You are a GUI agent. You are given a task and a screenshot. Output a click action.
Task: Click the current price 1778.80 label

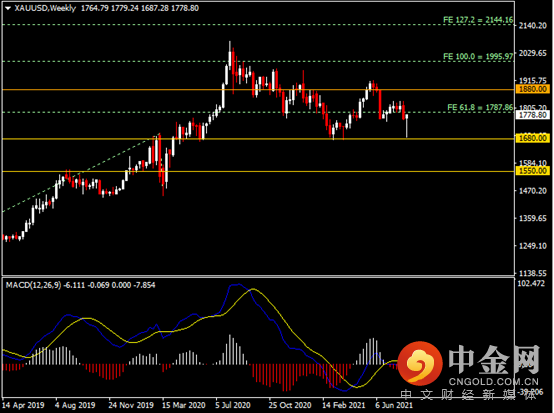tap(533, 115)
